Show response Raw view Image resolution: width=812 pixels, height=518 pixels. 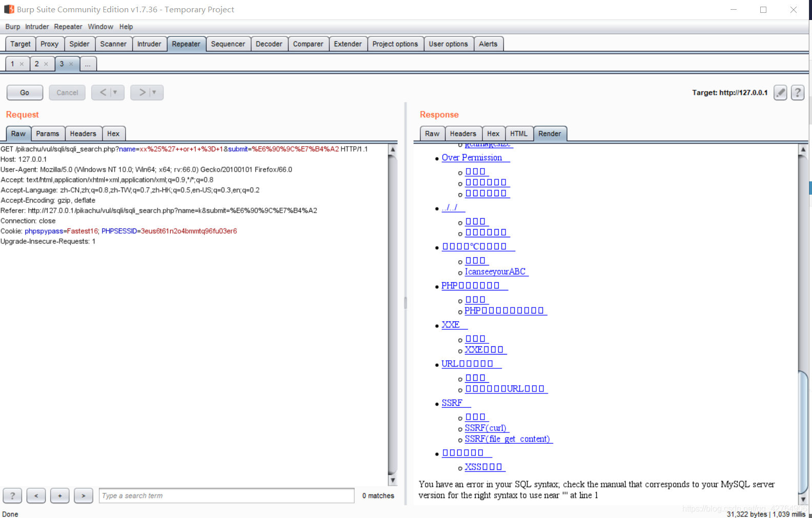tap(432, 134)
